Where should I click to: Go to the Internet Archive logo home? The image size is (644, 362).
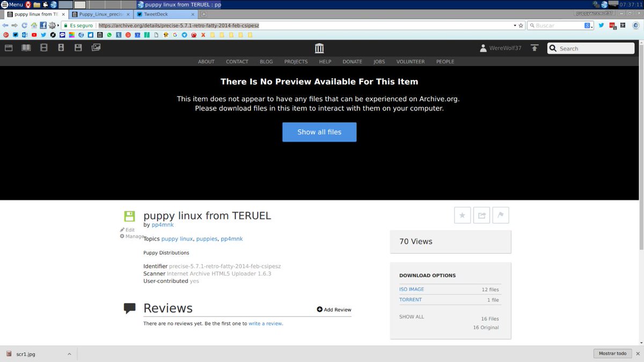(319, 48)
